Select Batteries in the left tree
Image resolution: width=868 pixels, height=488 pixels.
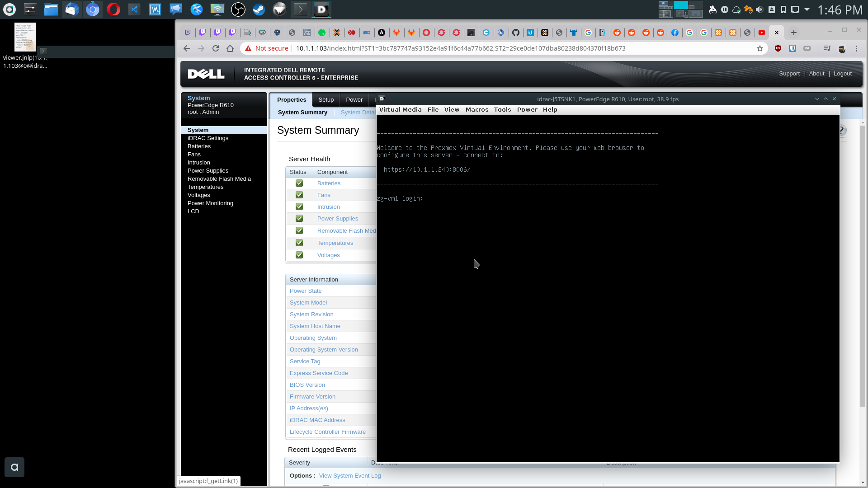click(x=199, y=146)
